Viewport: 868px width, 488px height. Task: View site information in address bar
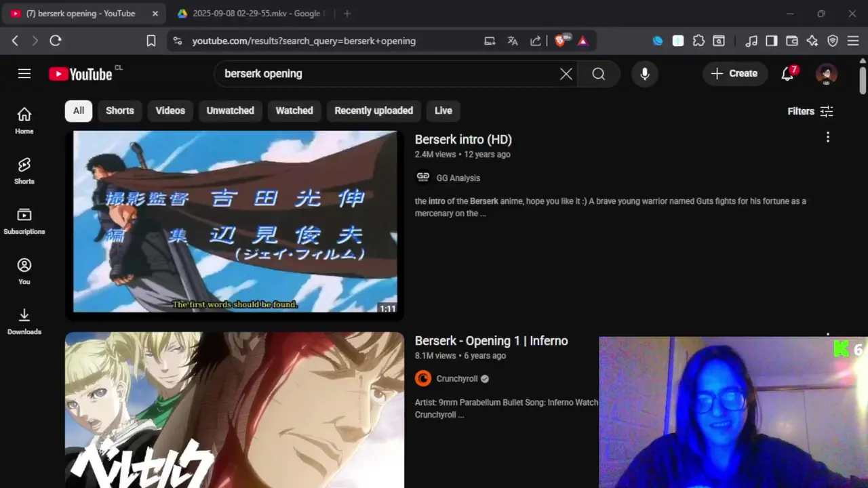pyautogui.click(x=178, y=41)
